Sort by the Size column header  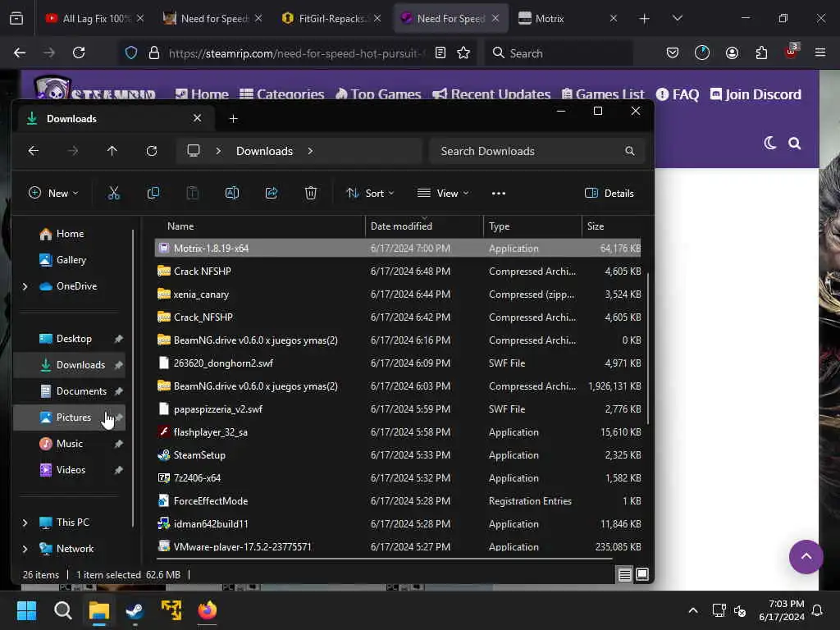pyautogui.click(x=611, y=226)
